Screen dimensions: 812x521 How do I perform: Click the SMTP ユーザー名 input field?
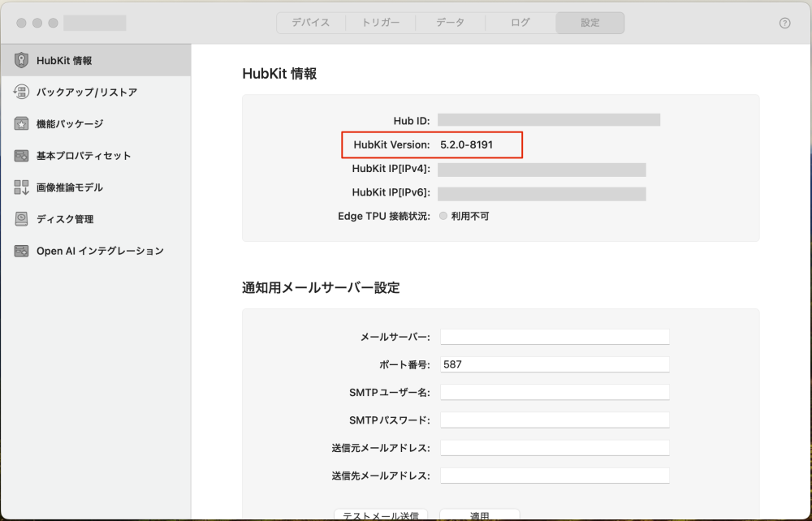pos(555,392)
